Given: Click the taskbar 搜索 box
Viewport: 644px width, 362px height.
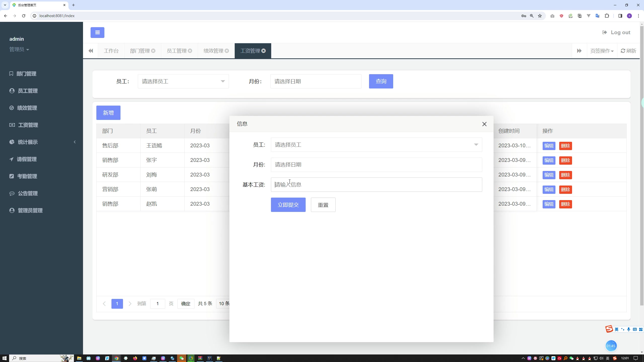Looking at the screenshot, I should [42, 358].
